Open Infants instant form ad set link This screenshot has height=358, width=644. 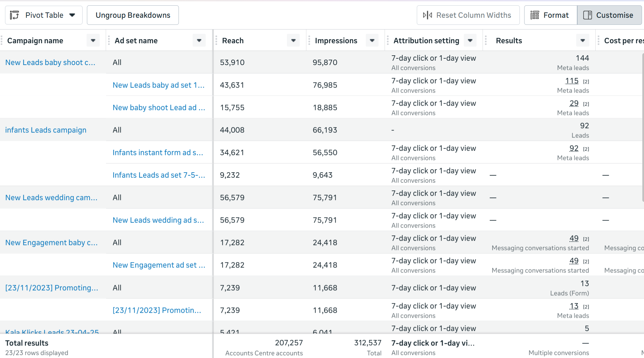coord(158,153)
